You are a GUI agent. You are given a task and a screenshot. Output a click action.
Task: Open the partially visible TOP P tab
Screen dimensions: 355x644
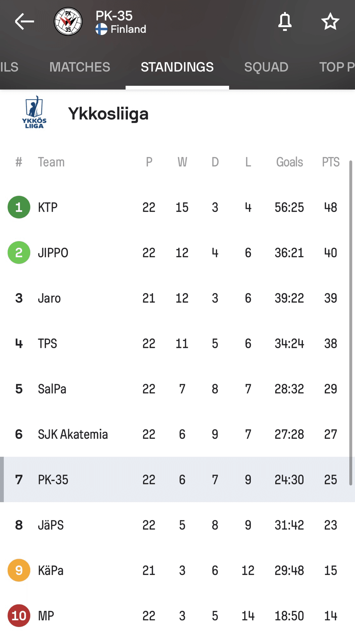[337, 67]
